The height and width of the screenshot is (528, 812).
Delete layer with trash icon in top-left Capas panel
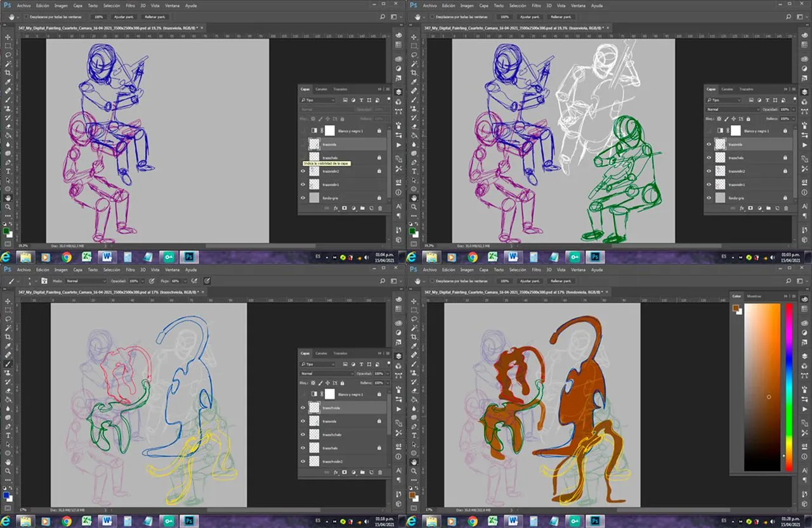(380, 208)
